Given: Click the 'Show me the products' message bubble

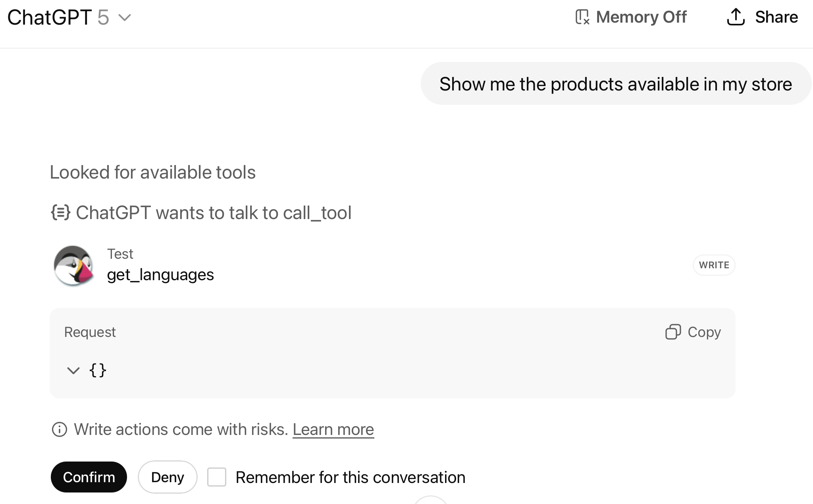Looking at the screenshot, I should coord(616,84).
